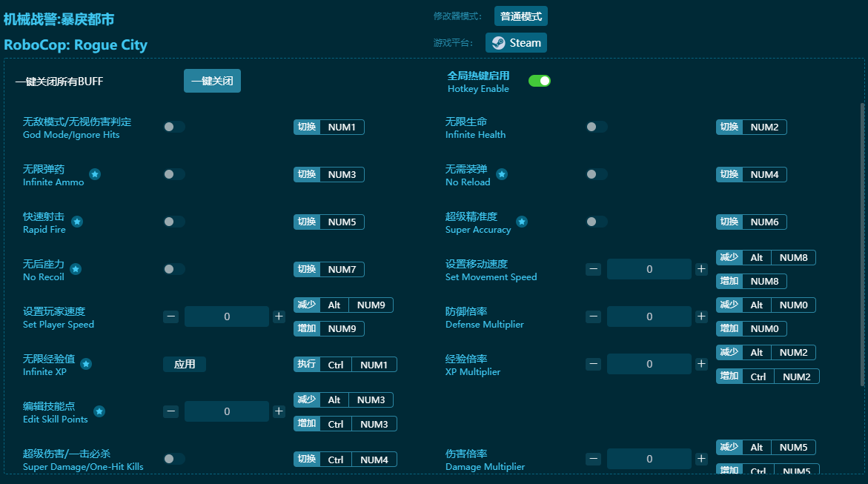
Task: Click the star icon beside Rapid Fire
Action: (x=77, y=222)
